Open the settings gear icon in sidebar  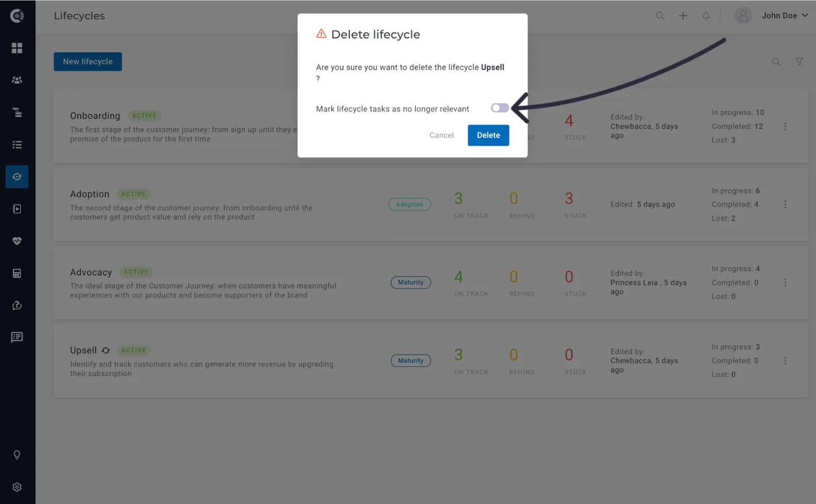point(17,487)
